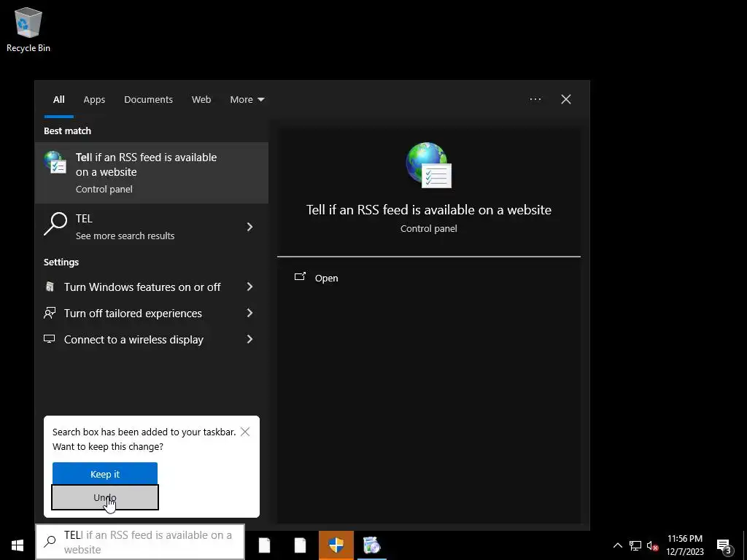The width and height of the screenshot is (747, 560).
Task: Click the Open action arrow icon
Action: tap(300, 276)
